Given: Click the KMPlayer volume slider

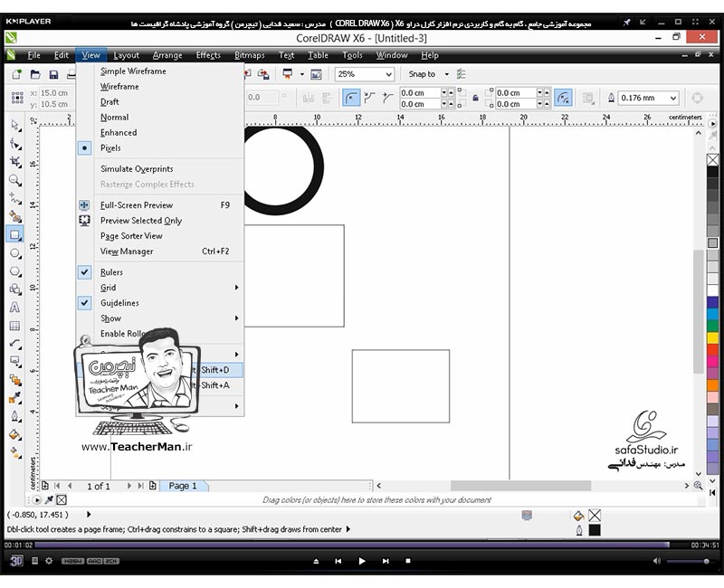Looking at the screenshot, I should pyautogui.click(x=688, y=561).
